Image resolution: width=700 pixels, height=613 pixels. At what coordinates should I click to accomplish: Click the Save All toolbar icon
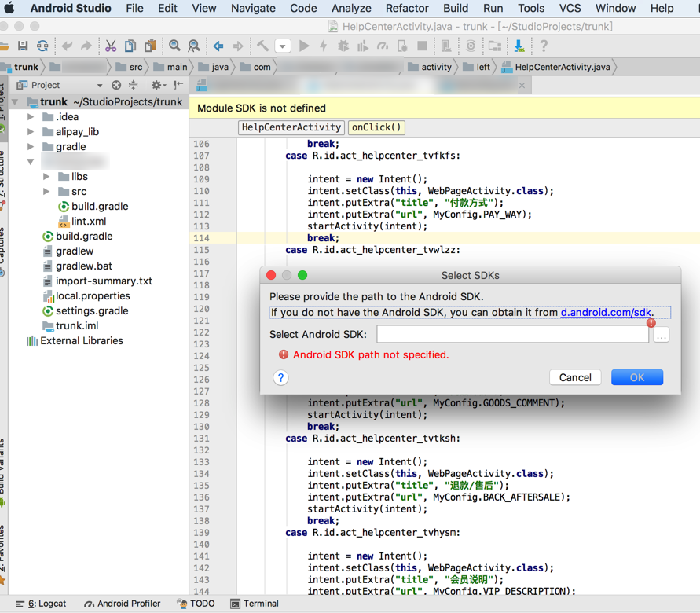point(23,46)
